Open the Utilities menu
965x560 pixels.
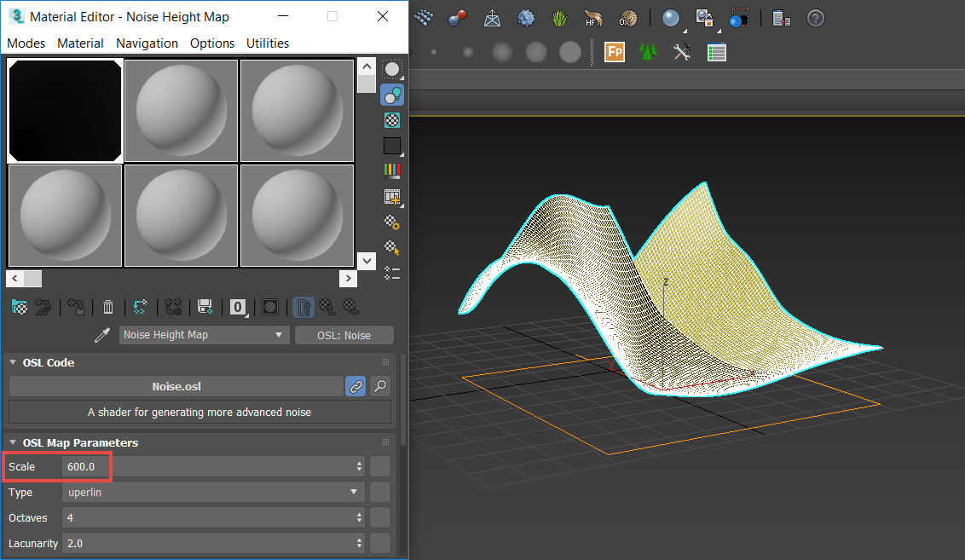click(267, 43)
